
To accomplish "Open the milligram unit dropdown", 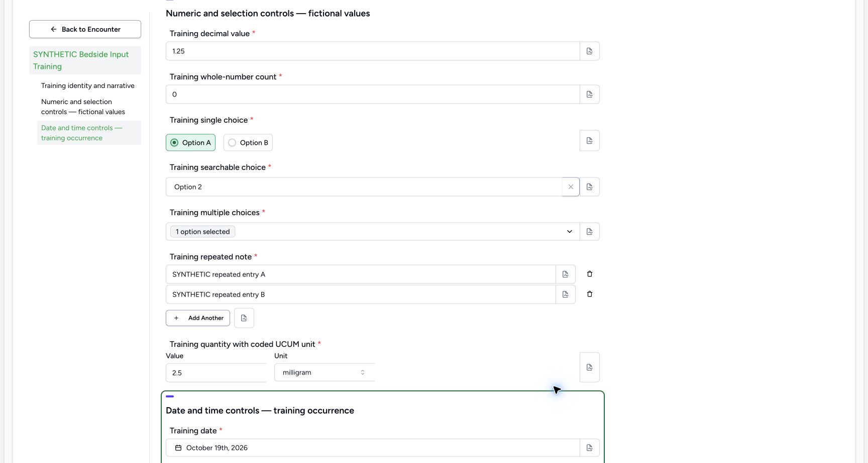I will pyautogui.click(x=324, y=373).
